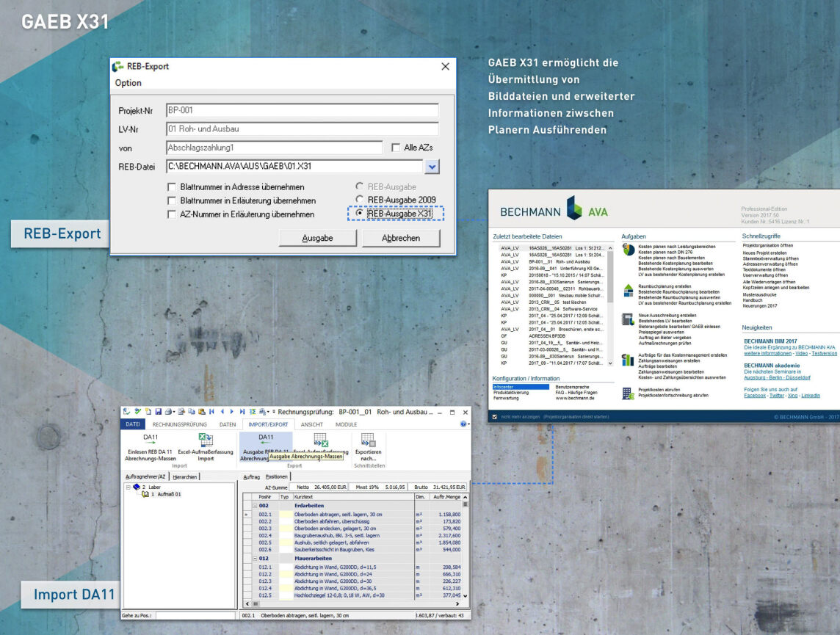Click the open book icon beside Aufmaß 01

coord(145,494)
